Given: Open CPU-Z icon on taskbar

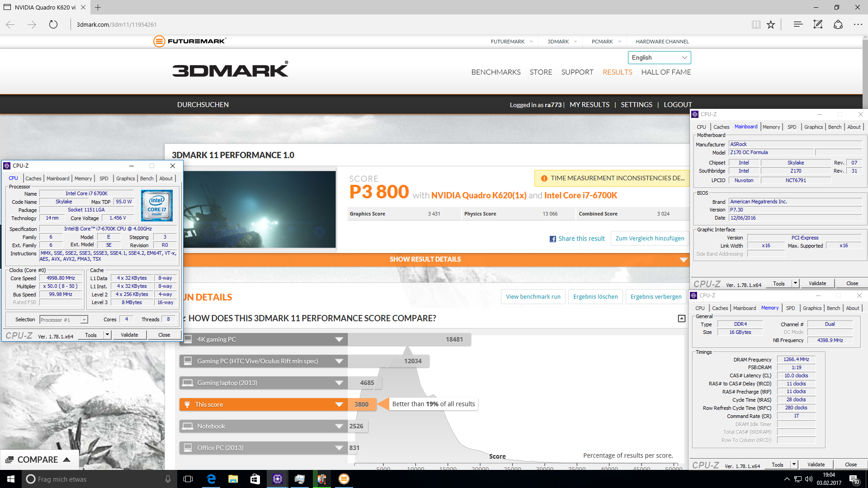Looking at the screenshot, I should [x=277, y=479].
